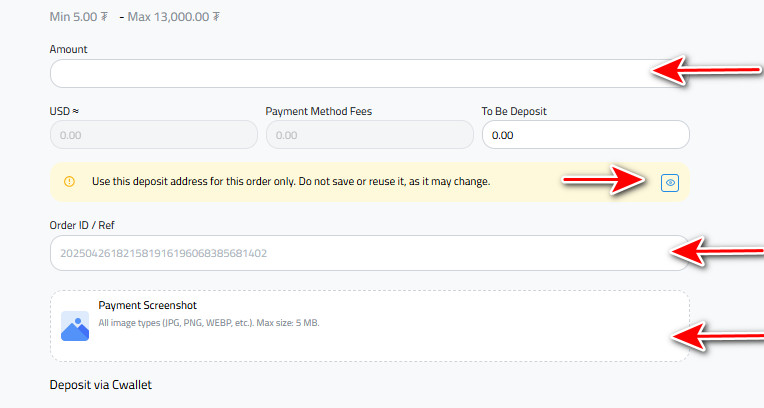Click the yellow warning info icon

click(69, 182)
